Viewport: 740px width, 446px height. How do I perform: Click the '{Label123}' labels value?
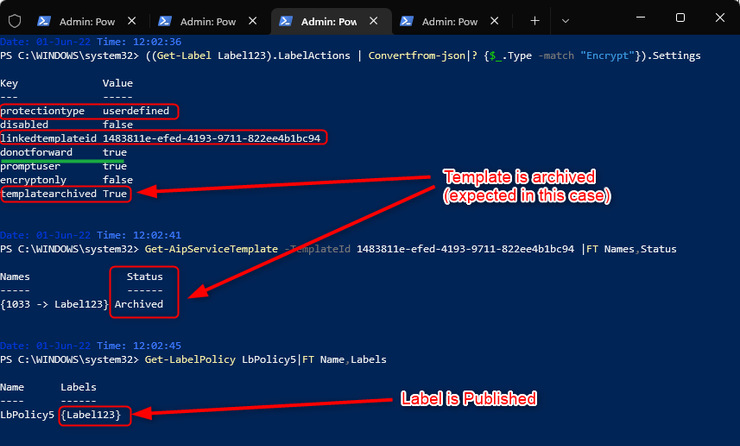(91, 415)
